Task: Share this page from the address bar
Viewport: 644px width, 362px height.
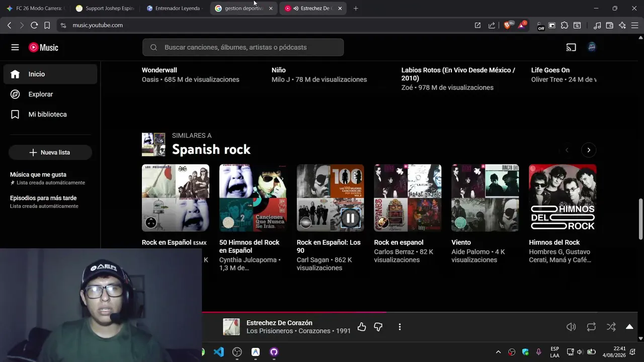Action: tap(492, 25)
